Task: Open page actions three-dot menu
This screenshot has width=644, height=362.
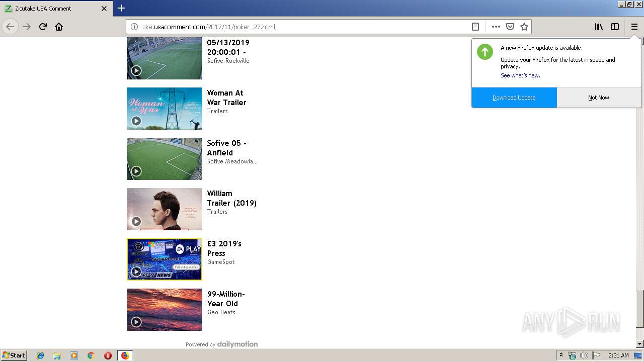Action: coord(496,27)
